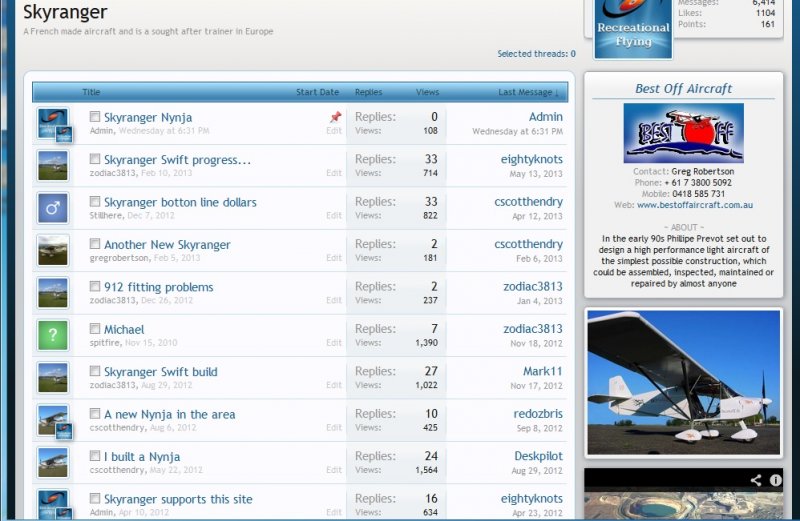Click Edit on Another New Skyranger row
Screen dimensions: 800x521
tap(334, 258)
